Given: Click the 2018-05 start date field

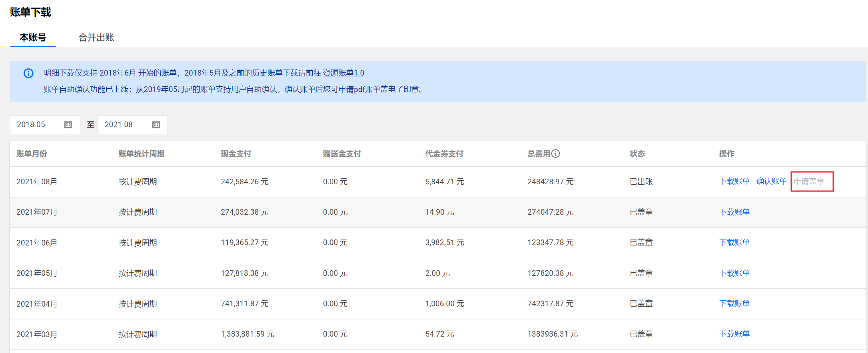Looking at the screenshot, I should point(45,125).
